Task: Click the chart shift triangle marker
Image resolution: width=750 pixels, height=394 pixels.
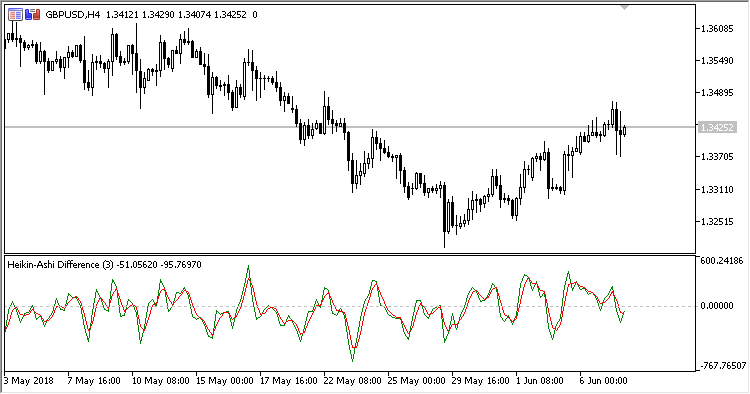Action: (624, 8)
